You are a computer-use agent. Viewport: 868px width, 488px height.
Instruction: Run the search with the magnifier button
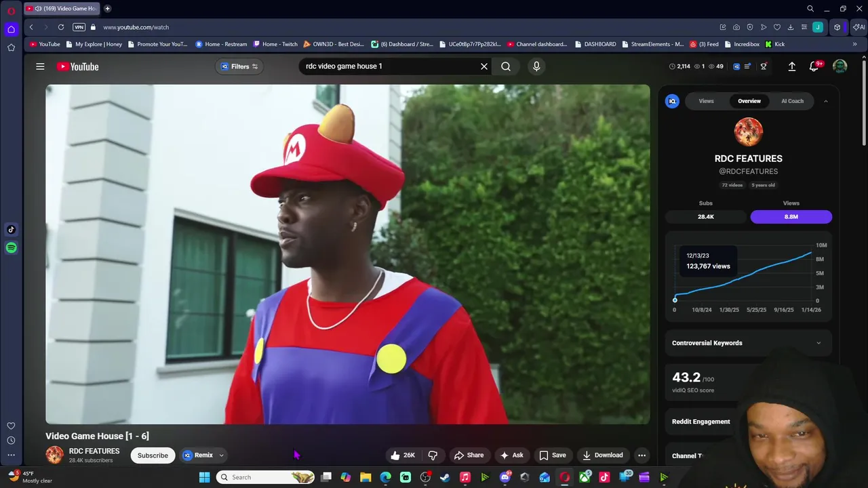point(506,66)
